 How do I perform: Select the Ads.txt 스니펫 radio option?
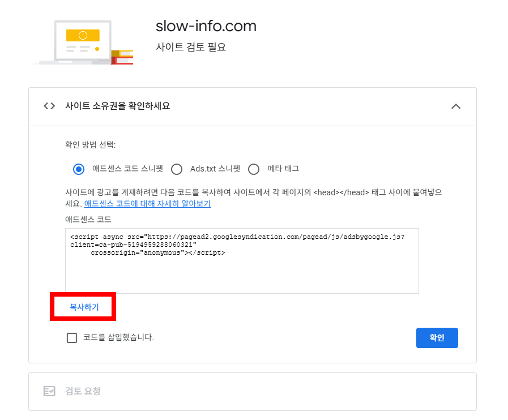(177, 169)
